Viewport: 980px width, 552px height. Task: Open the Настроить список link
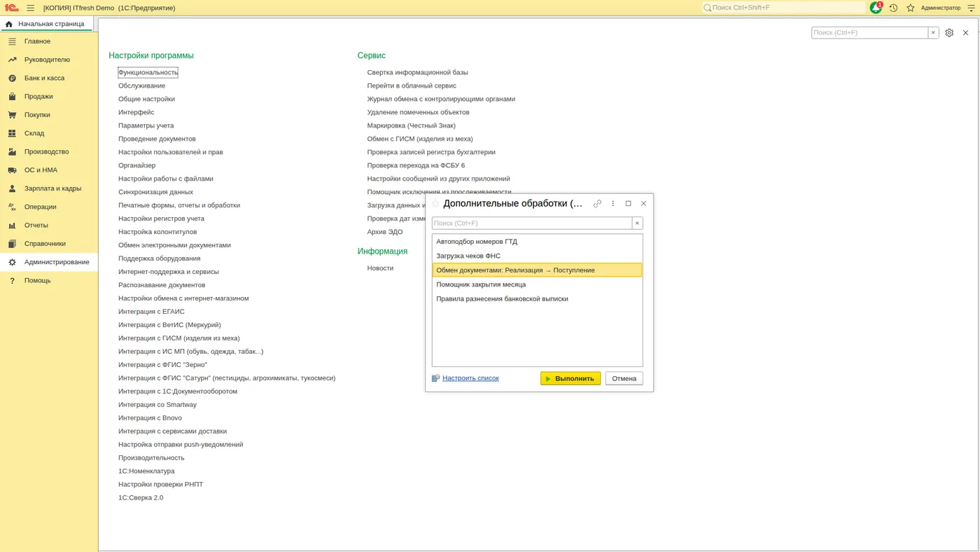tap(470, 378)
